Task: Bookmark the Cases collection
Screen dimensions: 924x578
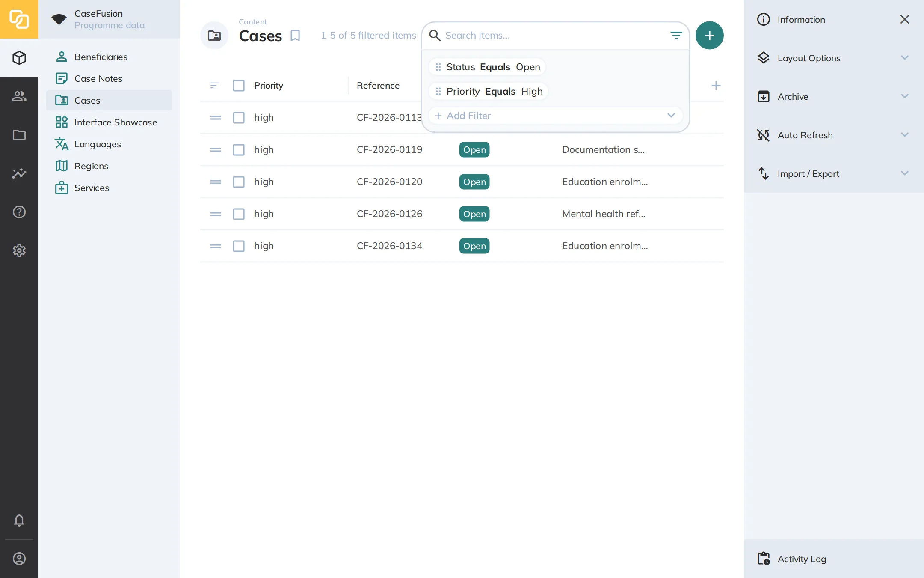Action: (295, 36)
